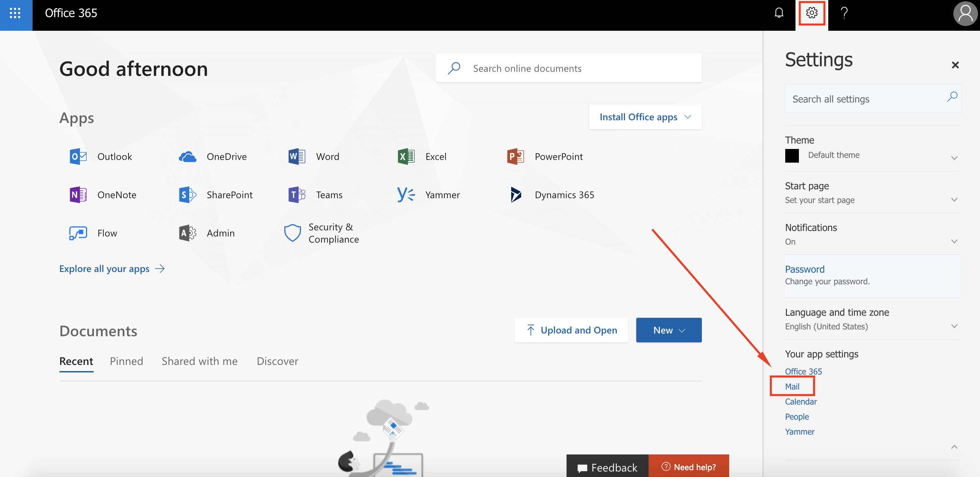Focus the Search all settings field
Screen dimensions: 980x477
pyautogui.click(x=872, y=99)
